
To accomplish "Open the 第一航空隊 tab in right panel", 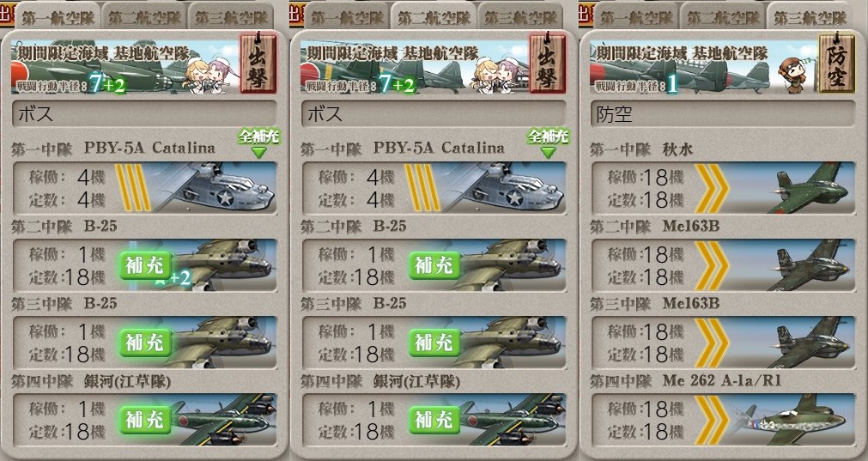I will click(x=637, y=17).
